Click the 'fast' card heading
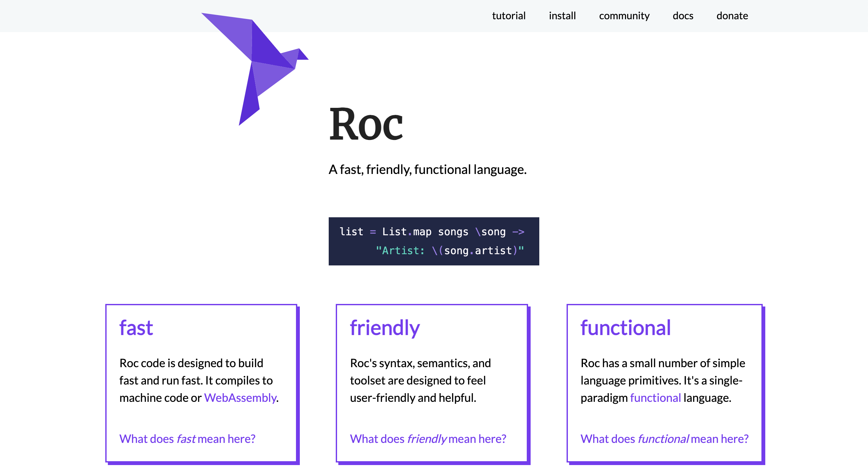Image resolution: width=868 pixels, height=475 pixels. click(x=136, y=327)
